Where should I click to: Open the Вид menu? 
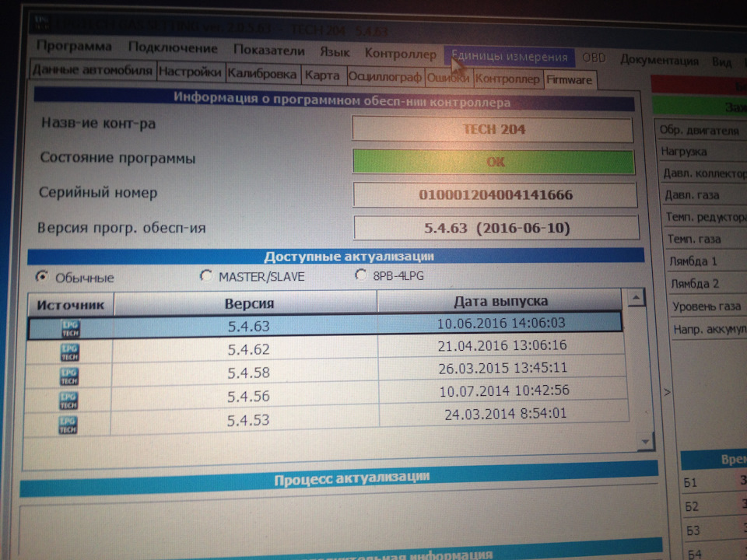(722, 62)
